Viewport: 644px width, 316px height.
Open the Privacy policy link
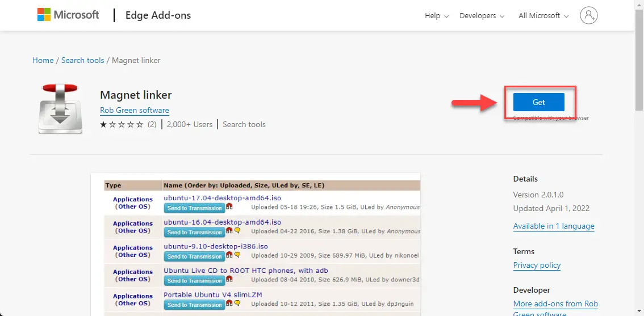[x=537, y=265]
